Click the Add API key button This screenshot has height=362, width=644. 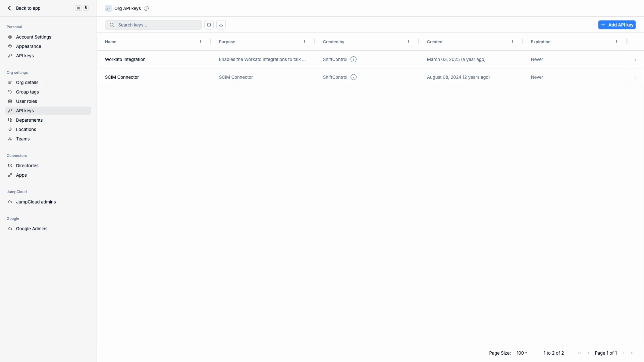point(617,25)
